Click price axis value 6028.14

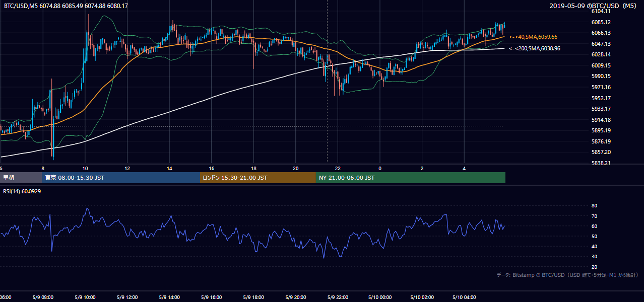(x=601, y=54)
